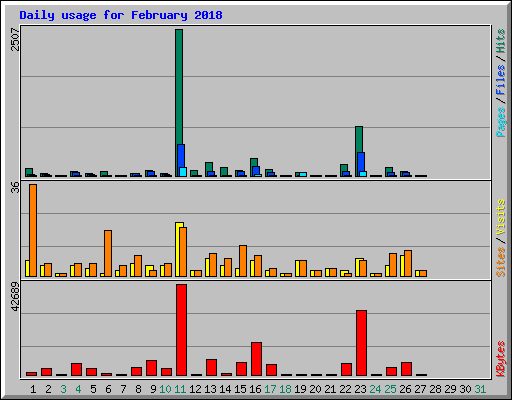Click the green day label 18
Screen dimensions: 512x400
(x=285, y=389)
